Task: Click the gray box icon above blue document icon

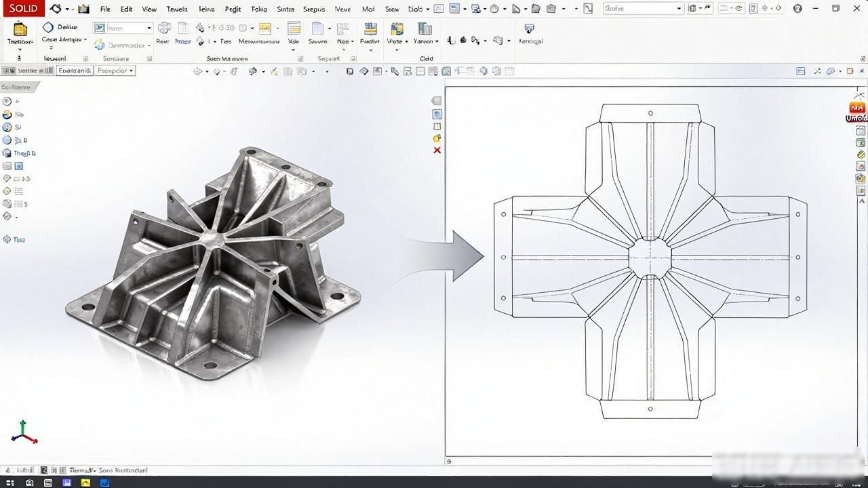Action: (x=437, y=100)
